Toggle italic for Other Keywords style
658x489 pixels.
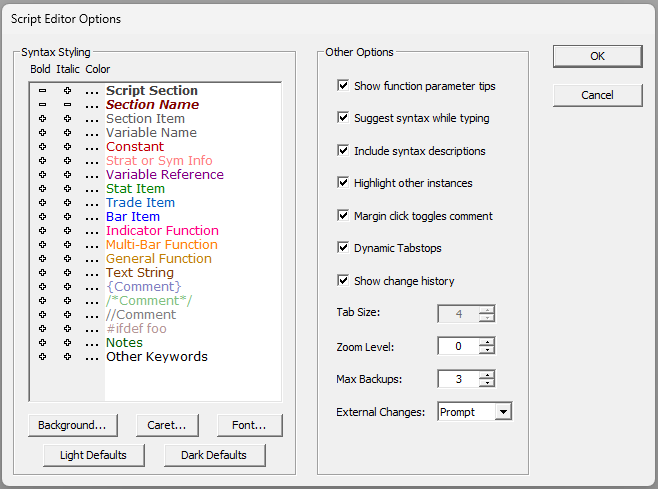67,357
